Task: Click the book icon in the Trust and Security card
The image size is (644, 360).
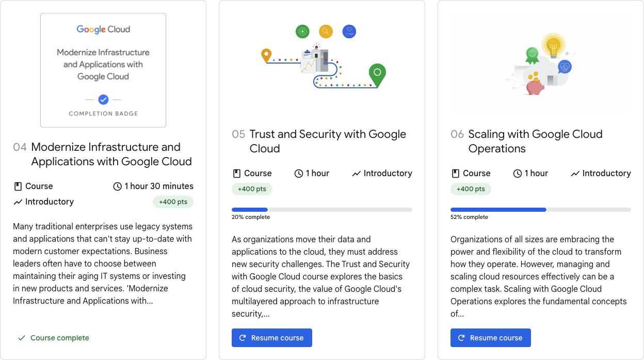Action: [236, 174]
